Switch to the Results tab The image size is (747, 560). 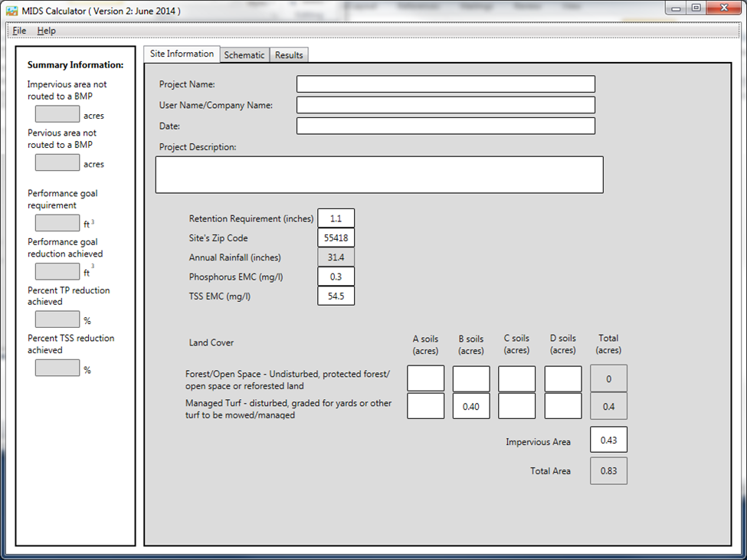click(x=289, y=55)
